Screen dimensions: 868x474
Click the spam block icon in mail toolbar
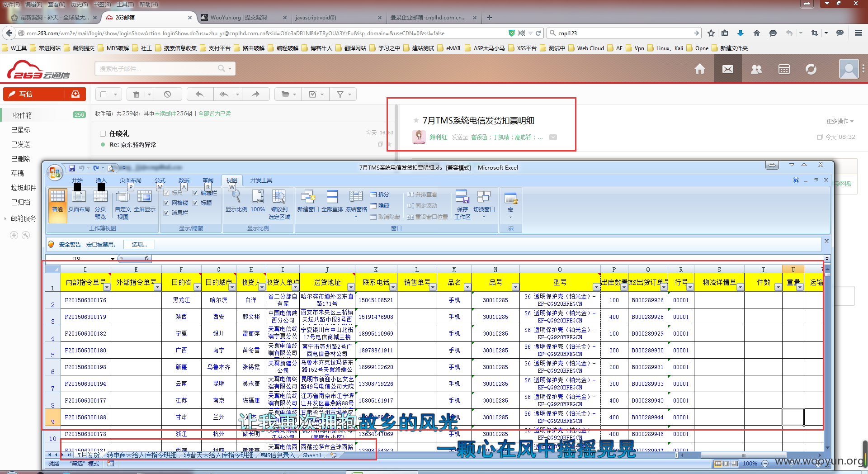pyautogui.click(x=168, y=94)
